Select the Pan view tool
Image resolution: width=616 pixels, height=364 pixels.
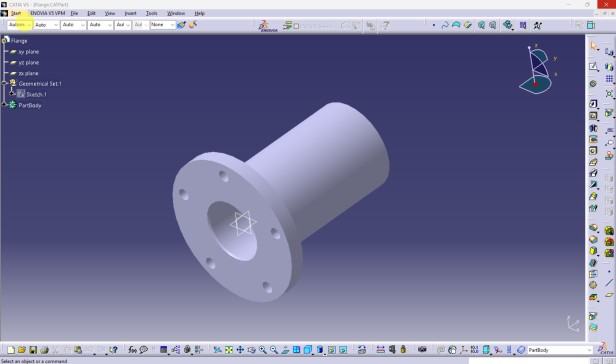tap(240, 349)
